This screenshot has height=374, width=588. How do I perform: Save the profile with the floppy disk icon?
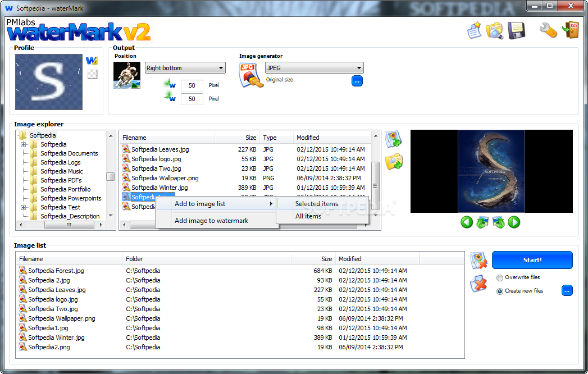(516, 30)
